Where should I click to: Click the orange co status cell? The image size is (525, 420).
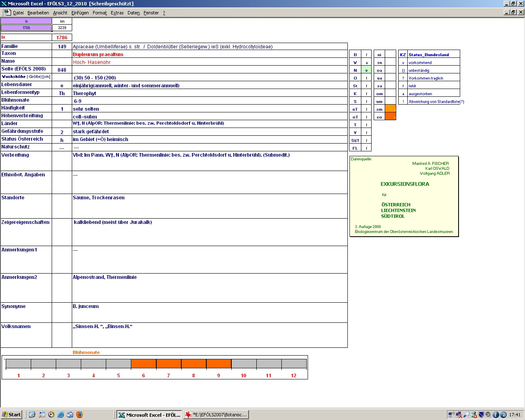coord(390,116)
